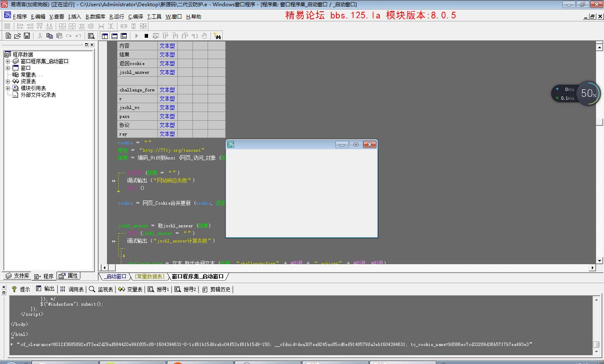Toggle the bottom status panel layout icon
This screenshot has width=604, height=364.
(114, 36)
